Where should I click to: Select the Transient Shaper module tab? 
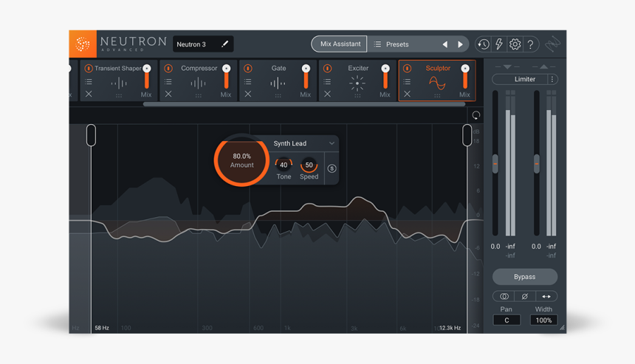click(x=118, y=80)
